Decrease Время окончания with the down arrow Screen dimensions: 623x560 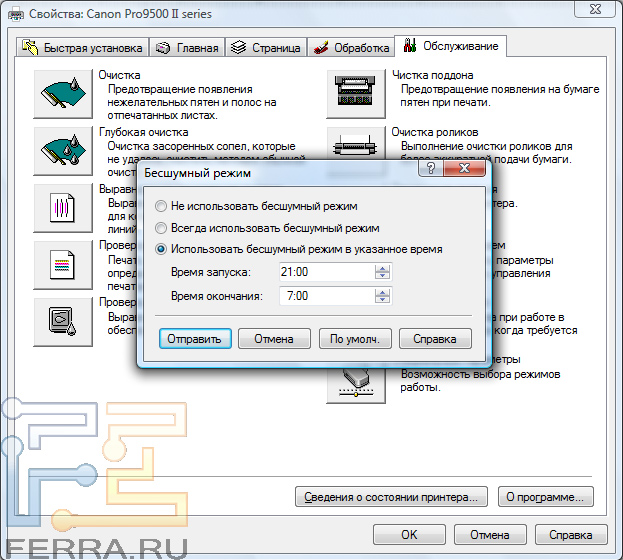click(x=382, y=300)
